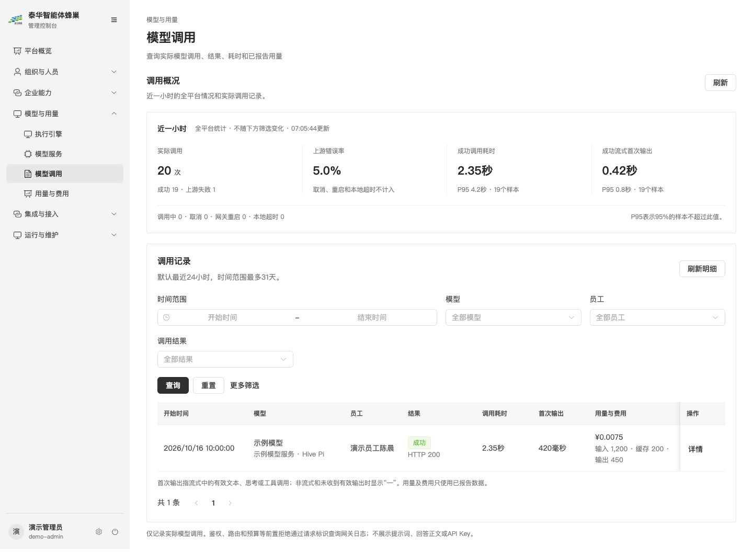The image size is (753, 560).
Task: Click the ¥0.0075 cost value
Action: [609, 437]
